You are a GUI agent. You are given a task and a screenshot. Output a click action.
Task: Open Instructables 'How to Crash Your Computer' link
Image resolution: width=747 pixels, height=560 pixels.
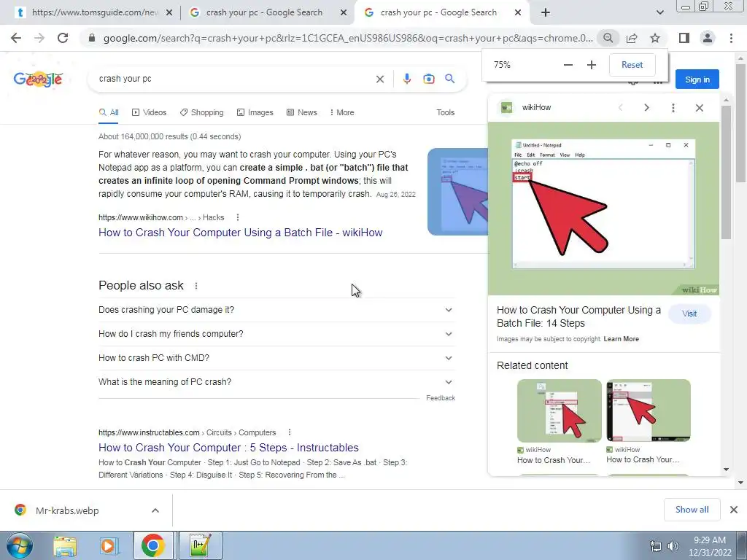coord(228,448)
